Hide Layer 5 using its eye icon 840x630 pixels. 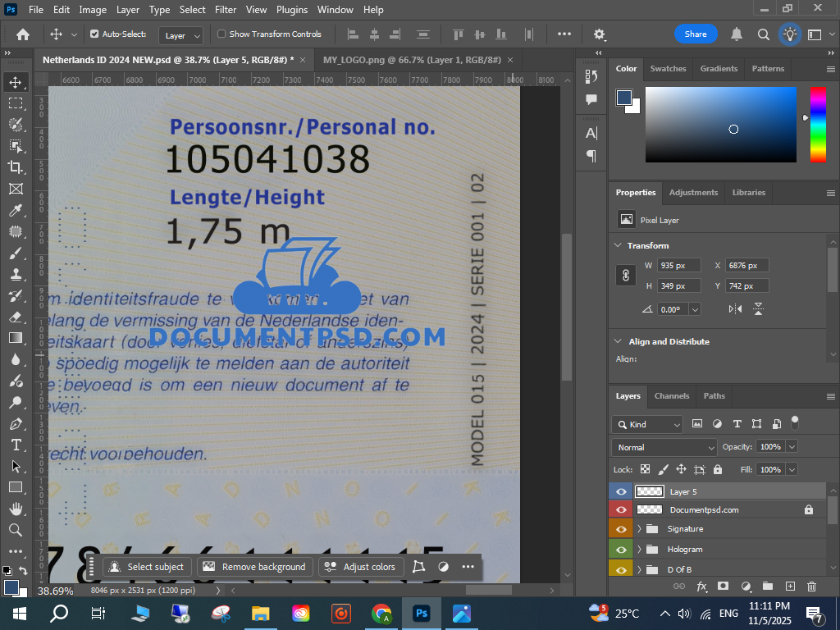click(x=620, y=491)
